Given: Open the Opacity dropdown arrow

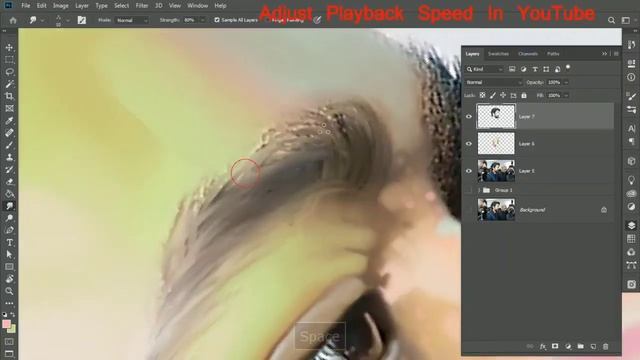Looking at the screenshot, I should (566, 82).
